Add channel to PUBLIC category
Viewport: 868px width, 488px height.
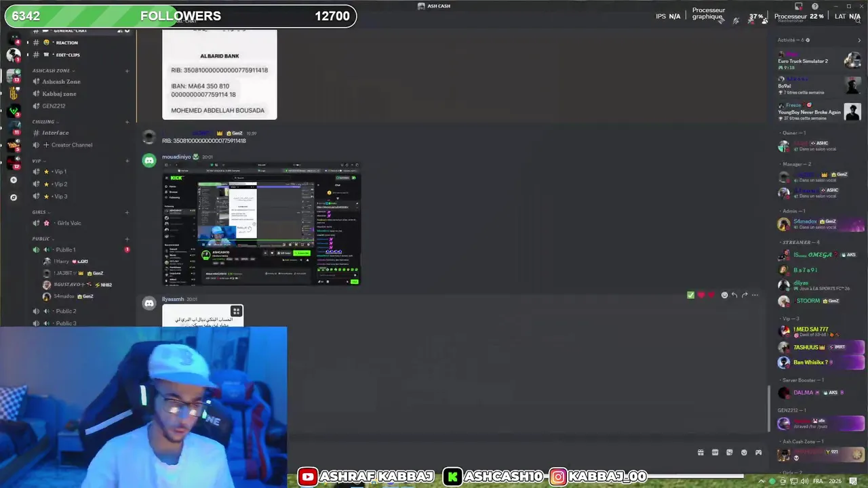pyautogui.click(x=127, y=239)
